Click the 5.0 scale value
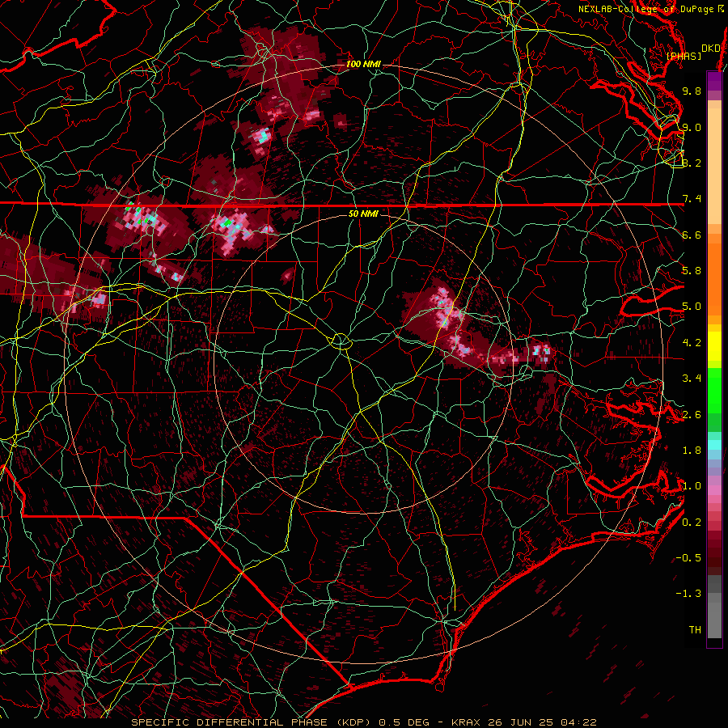 [x=692, y=307]
